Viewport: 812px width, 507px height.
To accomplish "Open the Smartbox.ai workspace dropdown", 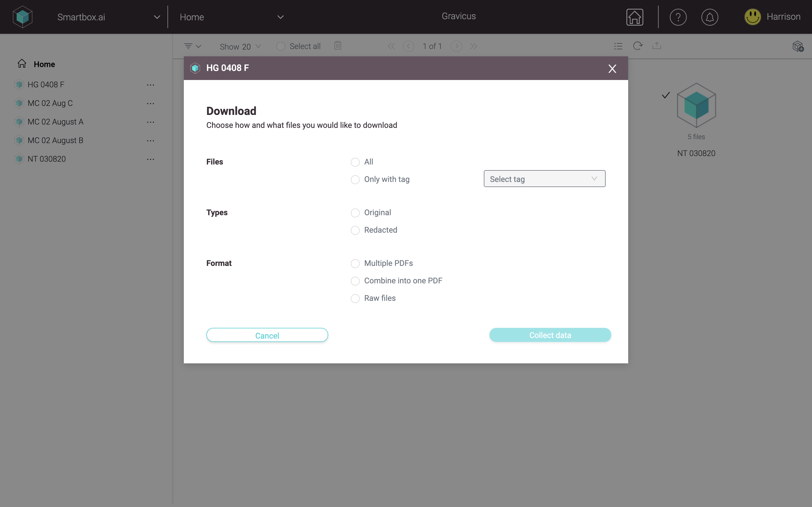I will (156, 17).
